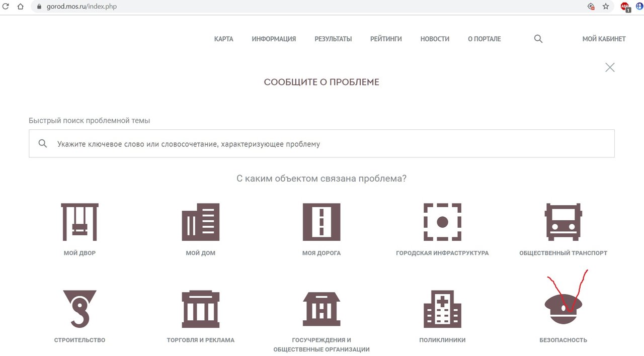This screenshot has height=356, width=644.
Task: Open the «Моя дорога» problem category
Action: [x=321, y=221]
